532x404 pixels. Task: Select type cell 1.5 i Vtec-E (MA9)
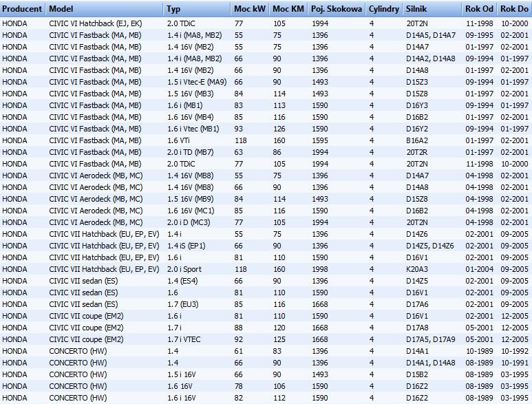[x=197, y=82]
